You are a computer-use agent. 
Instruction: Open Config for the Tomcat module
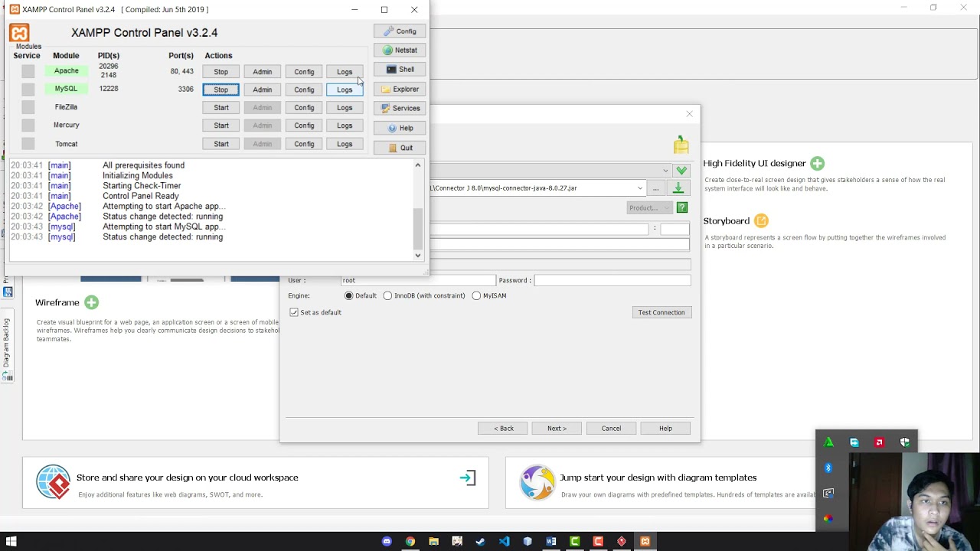[x=304, y=144]
